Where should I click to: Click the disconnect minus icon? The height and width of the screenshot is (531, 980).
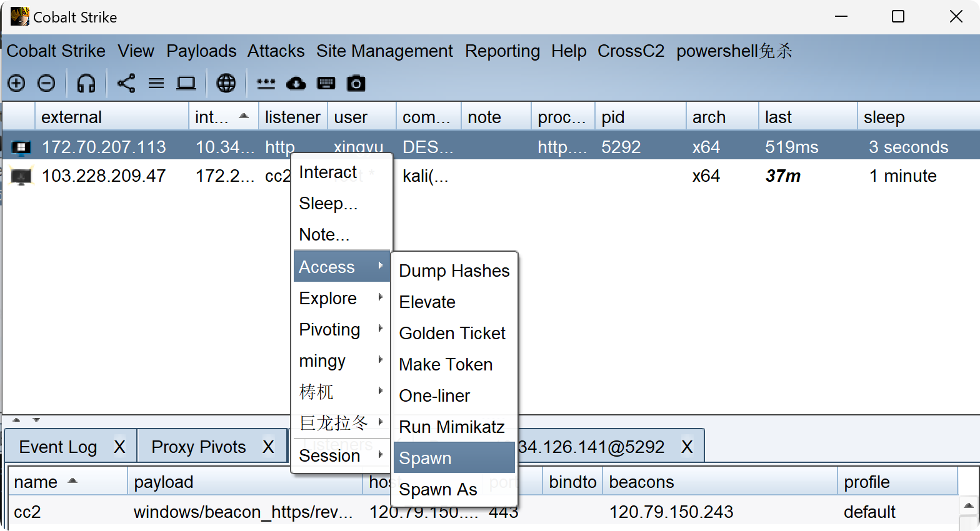point(46,83)
